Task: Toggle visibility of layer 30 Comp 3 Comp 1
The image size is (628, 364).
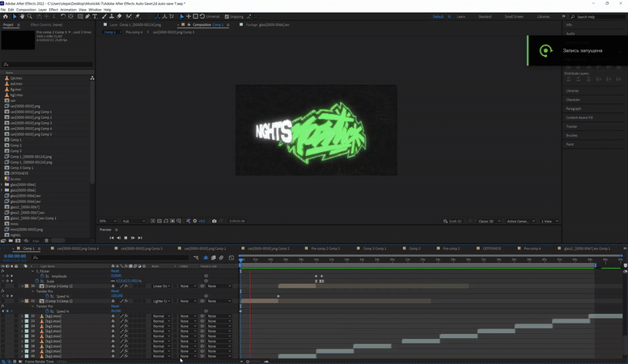Action: (2, 286)
